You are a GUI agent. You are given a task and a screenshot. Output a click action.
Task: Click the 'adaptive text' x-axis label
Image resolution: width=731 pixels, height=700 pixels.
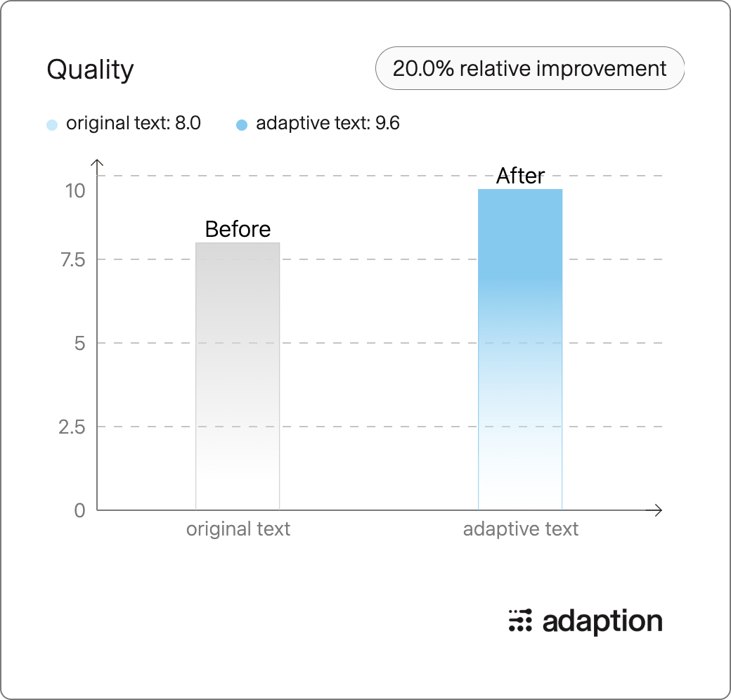521,529
